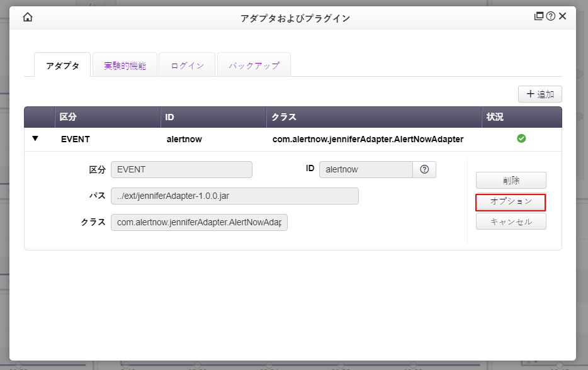Focus the パス field with jar path
This screenshot has height=370, width=588.
(234, 196)
